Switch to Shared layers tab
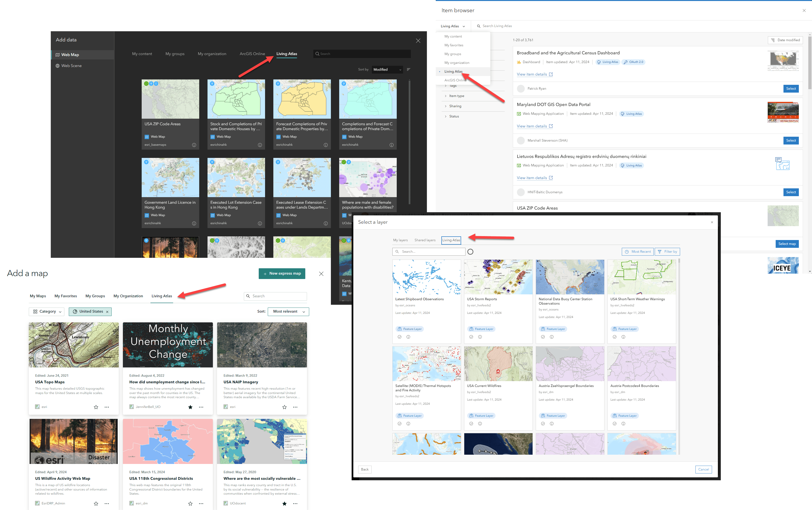Image resolution: width=812 pixels, height=510 pixels. click(x=425, y=240)
